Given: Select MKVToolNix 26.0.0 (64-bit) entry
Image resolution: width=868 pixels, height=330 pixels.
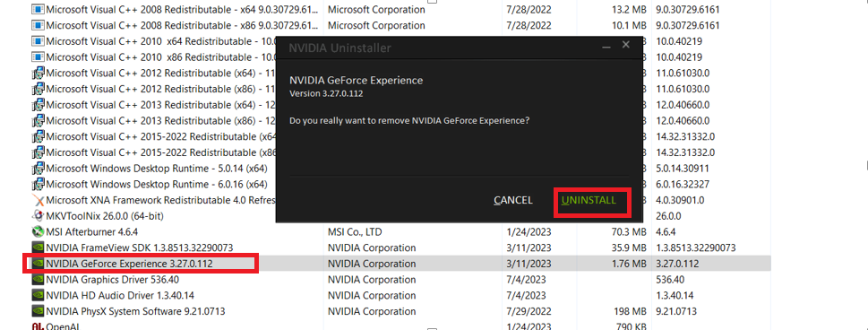Looking at the screenshot, I should (x=105, y=216).
